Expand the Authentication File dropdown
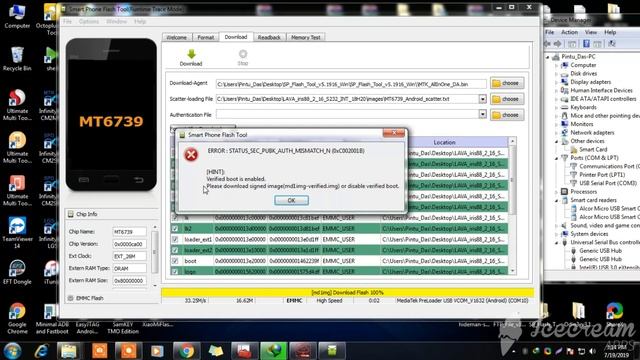This screenshot has height=360, width=640. tap(482, 115)
